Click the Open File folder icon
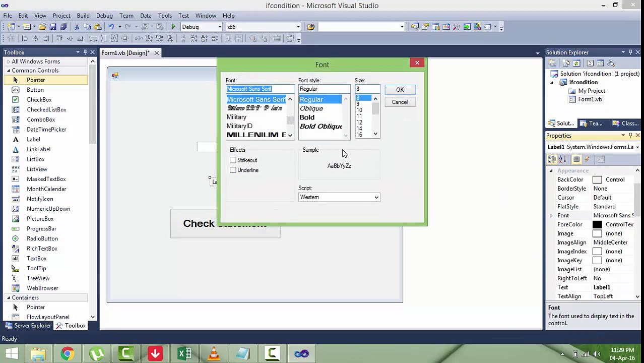 pyautogui.click(x=43, y=27)
